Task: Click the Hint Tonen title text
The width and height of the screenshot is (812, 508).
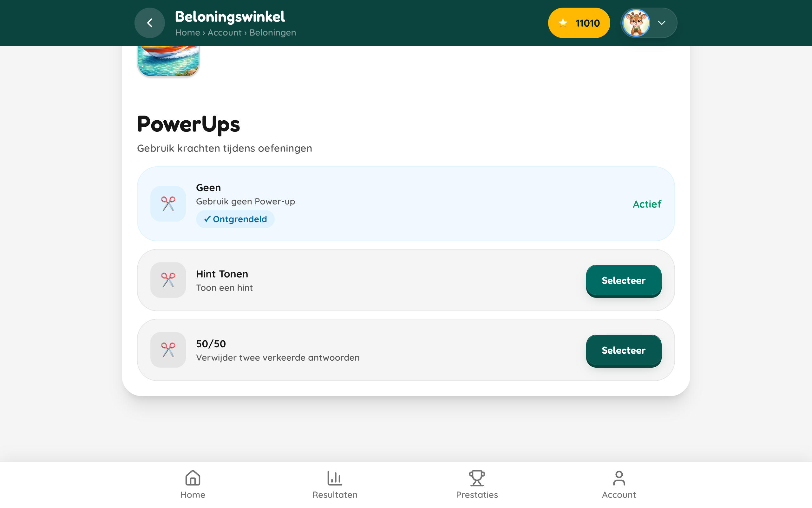Action: click(x=222, y=274)
